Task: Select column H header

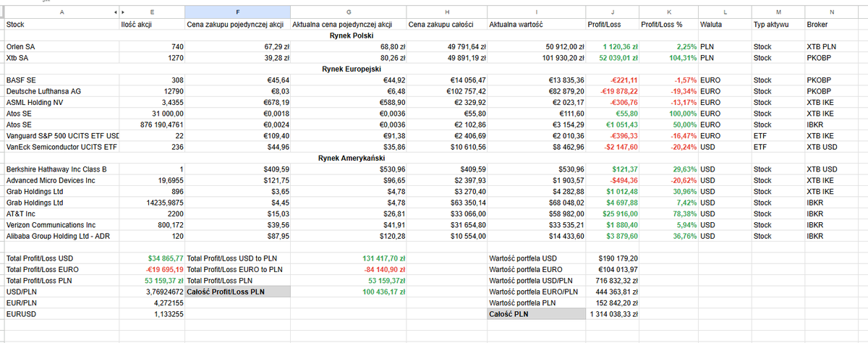Action: point(447,12)
